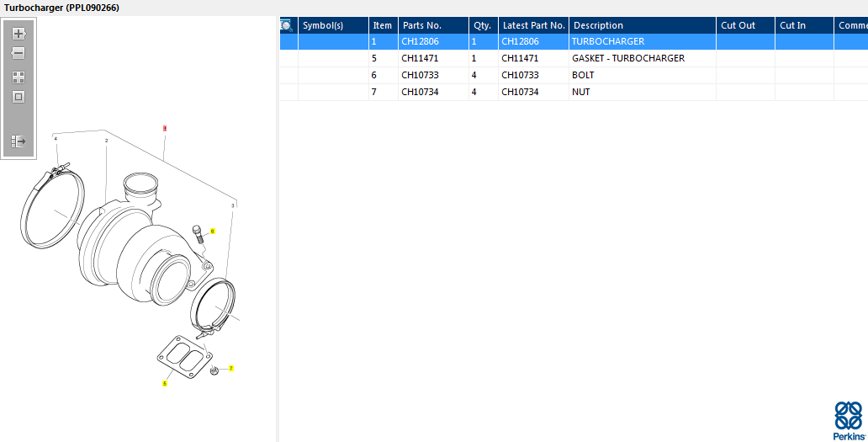Select the GASKET - TURBOCHARGER row
This screenshot has height=442, width=868.
point(574,58)
